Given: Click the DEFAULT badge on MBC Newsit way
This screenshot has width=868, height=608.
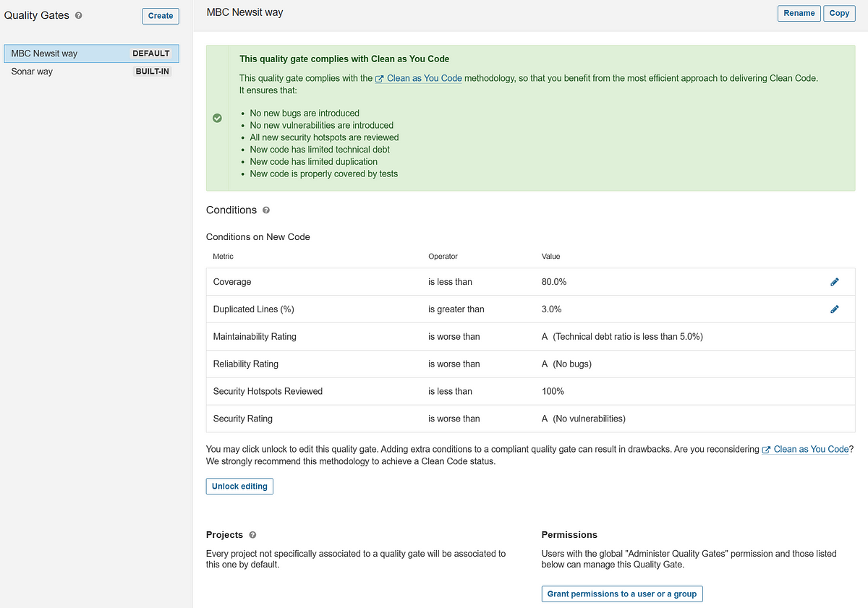Looking at the screenshot, I should [x=151, y=53].
